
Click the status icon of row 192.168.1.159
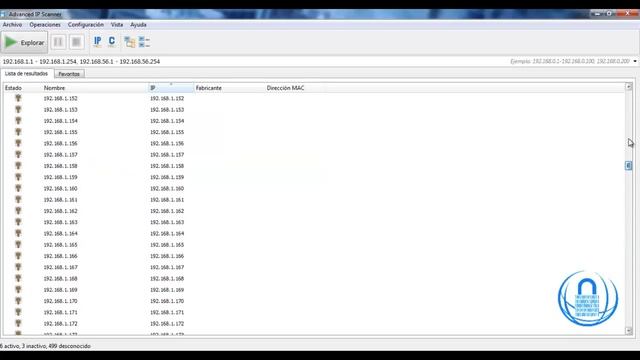18,177
